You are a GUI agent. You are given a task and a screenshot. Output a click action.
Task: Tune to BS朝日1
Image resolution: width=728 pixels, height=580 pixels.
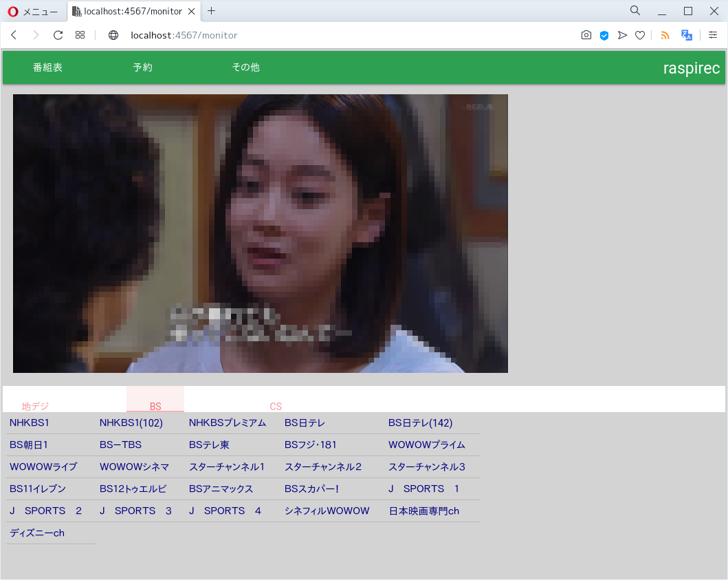(29, 444)
